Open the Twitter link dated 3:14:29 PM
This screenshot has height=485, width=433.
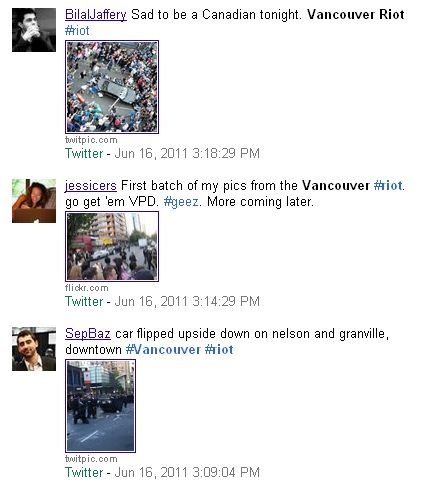(x=84, y=302)
